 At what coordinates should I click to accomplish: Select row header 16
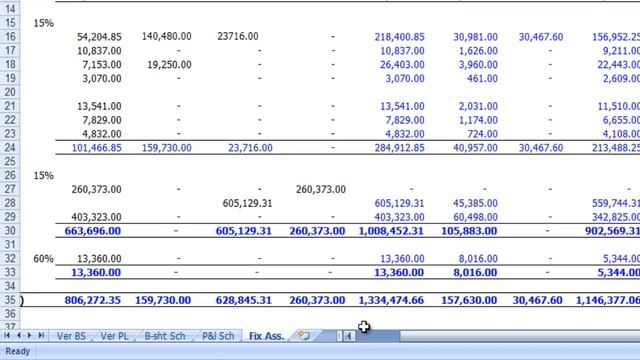[10, 37]
